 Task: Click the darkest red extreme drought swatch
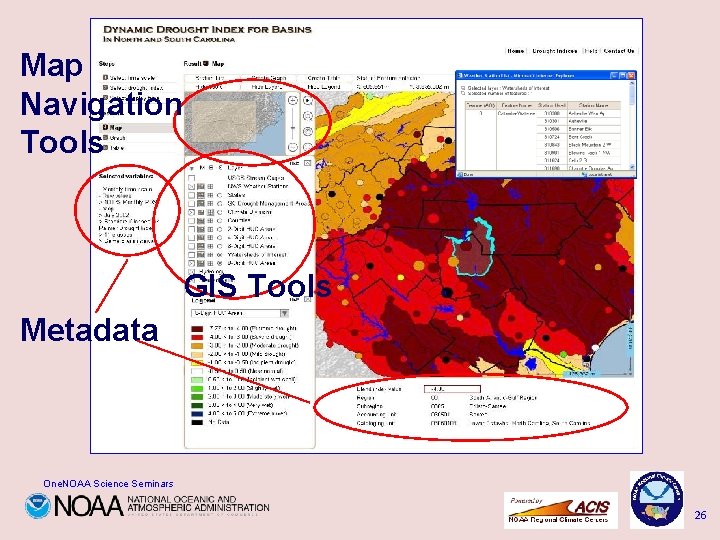pyautogui.click(x=197, y=329)
